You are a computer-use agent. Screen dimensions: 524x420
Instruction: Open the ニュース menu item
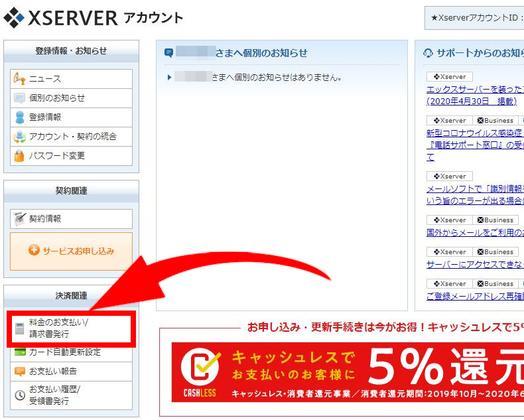71,79
